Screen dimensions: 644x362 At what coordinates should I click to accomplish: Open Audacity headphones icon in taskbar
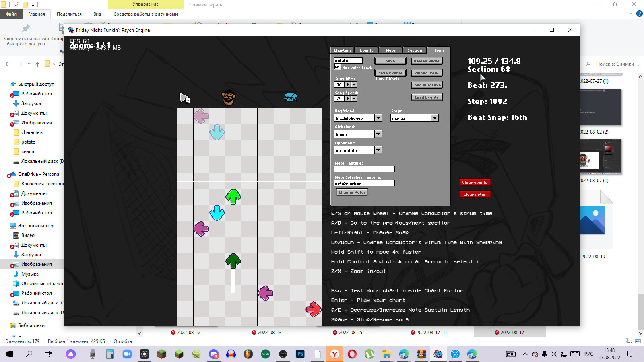pyautogui.click(x=231, y=354)
